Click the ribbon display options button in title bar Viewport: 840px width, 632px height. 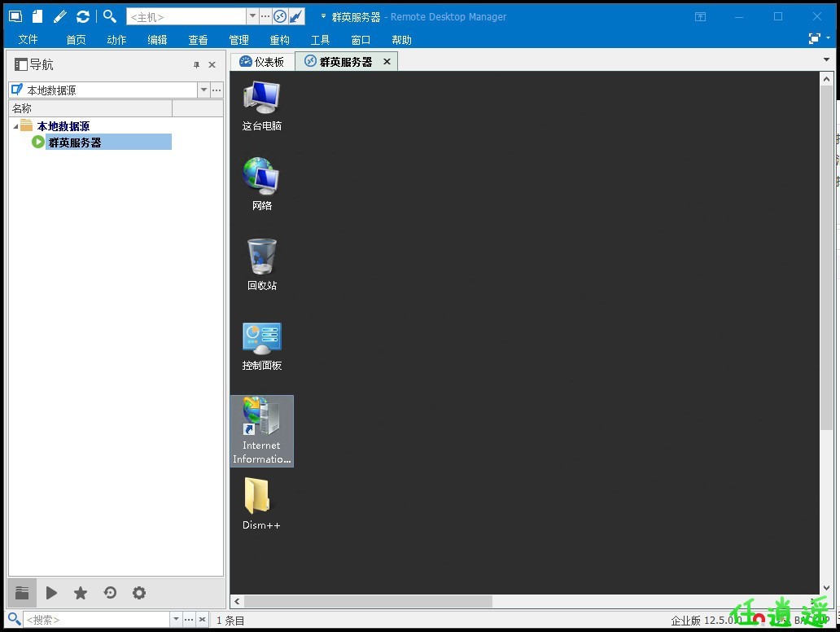tap(700, 16)
